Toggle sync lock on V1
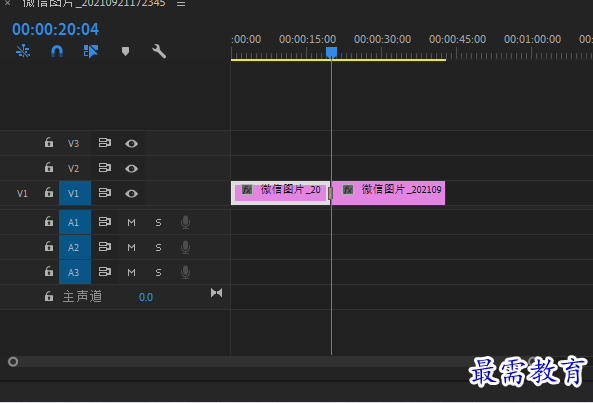Image resolution: width=593 pixels, height=403 pixels. pos(105,193)
